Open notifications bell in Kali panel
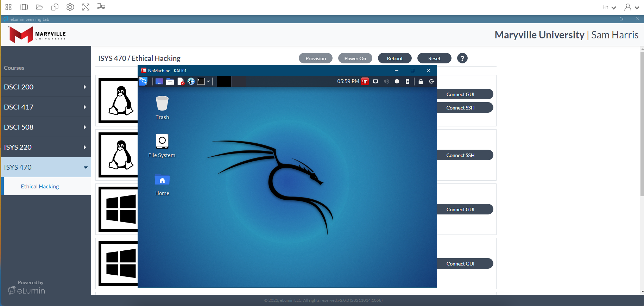Image resolution: width=644 pixels, height=306 pixels. point(397,81)
